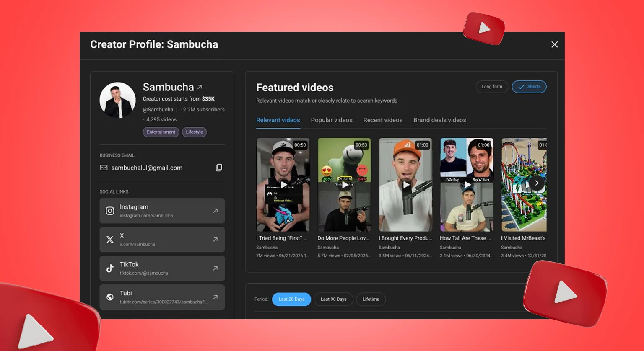Click the "12.2M subscribers" text
This screenshot has height=351, width=644.
point(203,110)
